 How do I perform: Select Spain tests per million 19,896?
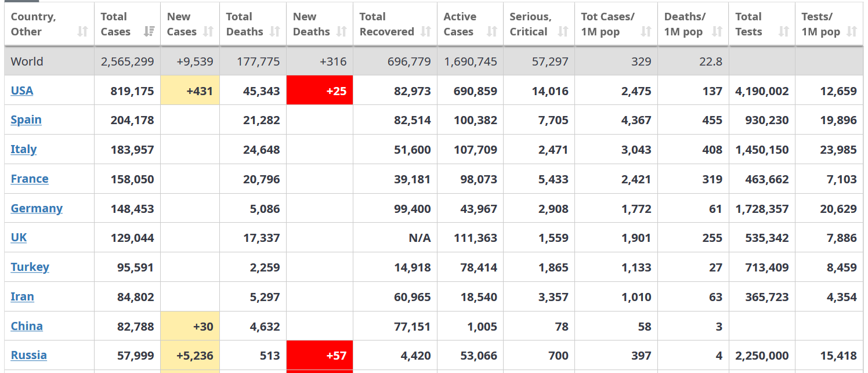click(x=838, y=120)
